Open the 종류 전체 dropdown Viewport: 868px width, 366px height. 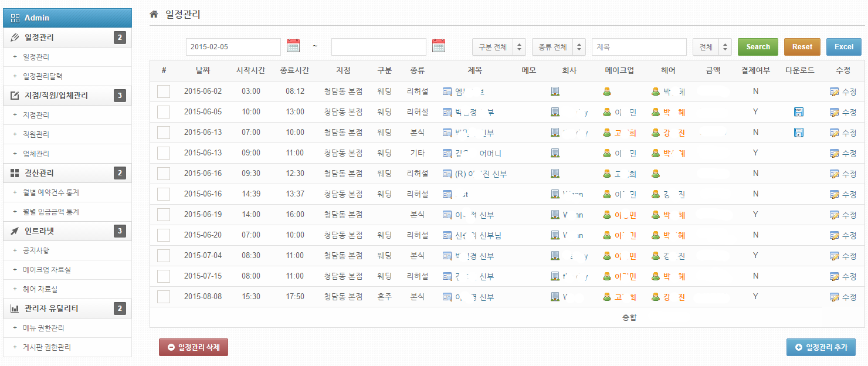[558, 47]
